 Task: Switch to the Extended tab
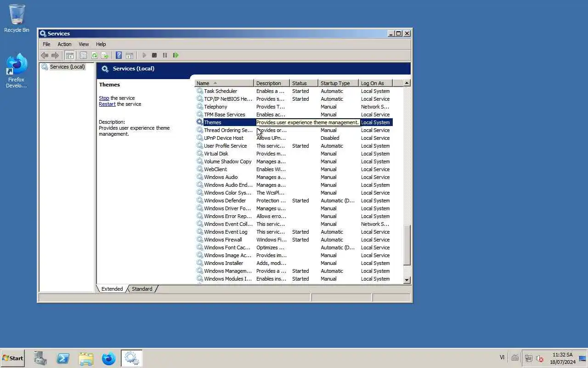[112, 289]
